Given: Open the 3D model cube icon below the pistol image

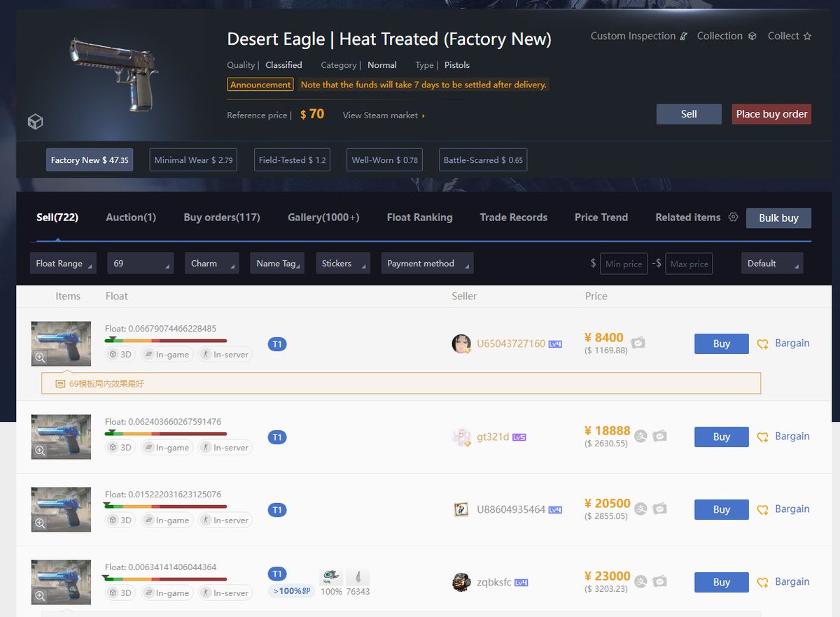Looking at the screenshot, I should (35, 122).
